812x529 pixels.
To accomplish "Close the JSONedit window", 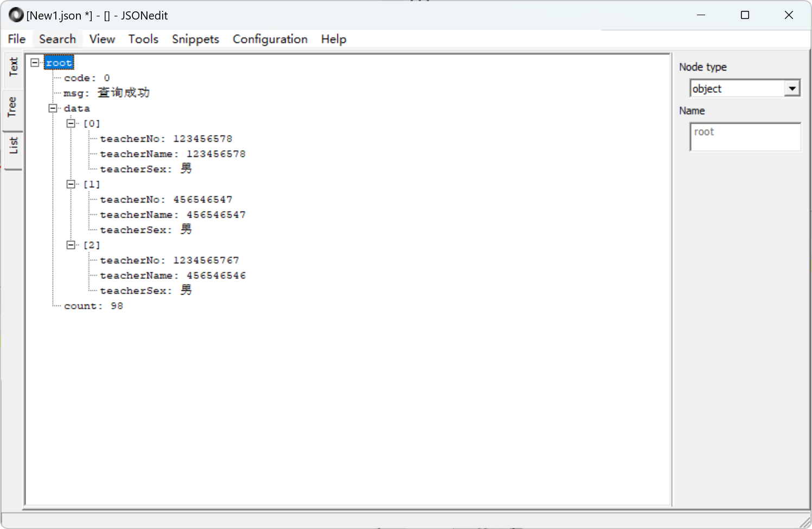I will coord(789,15).
